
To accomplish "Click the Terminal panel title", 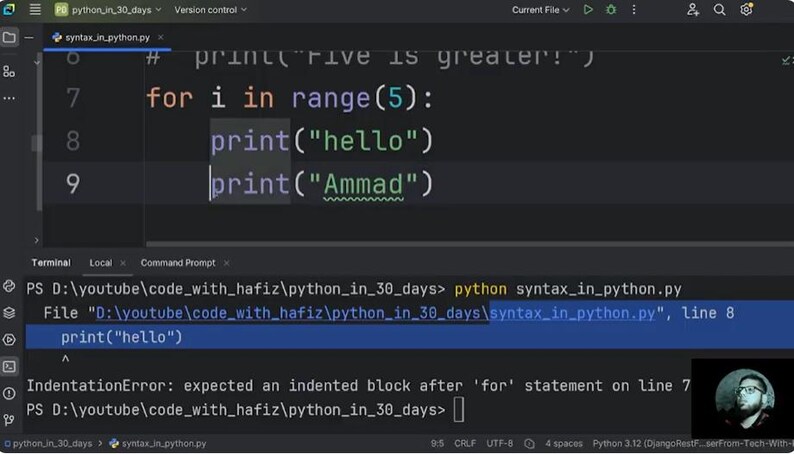I will click(51, 263).
